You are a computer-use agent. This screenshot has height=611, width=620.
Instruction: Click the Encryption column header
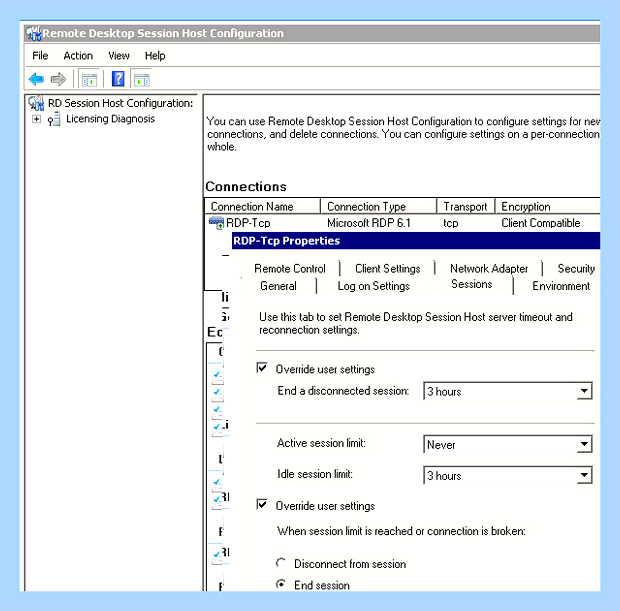548,206
